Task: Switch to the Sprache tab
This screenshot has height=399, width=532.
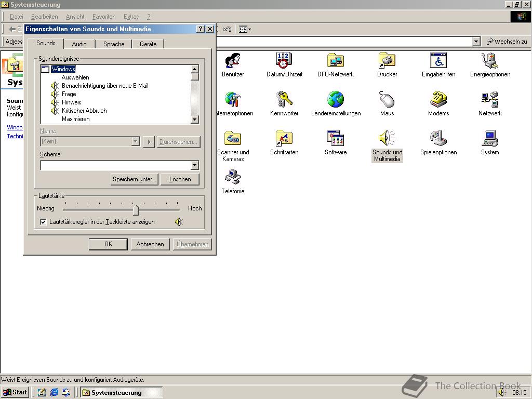Action: [114, 44]
